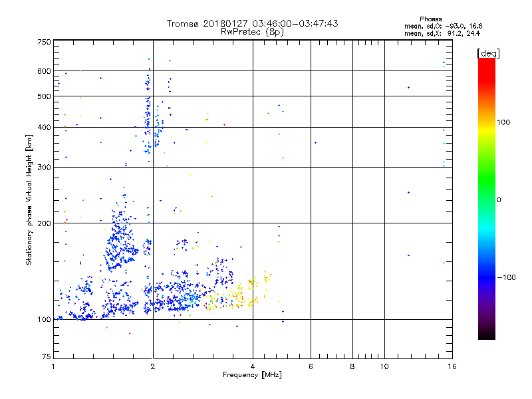
Task: Click the 'Stationary phase Virtual Height [km]' axis title
Action: click(29, 199)
